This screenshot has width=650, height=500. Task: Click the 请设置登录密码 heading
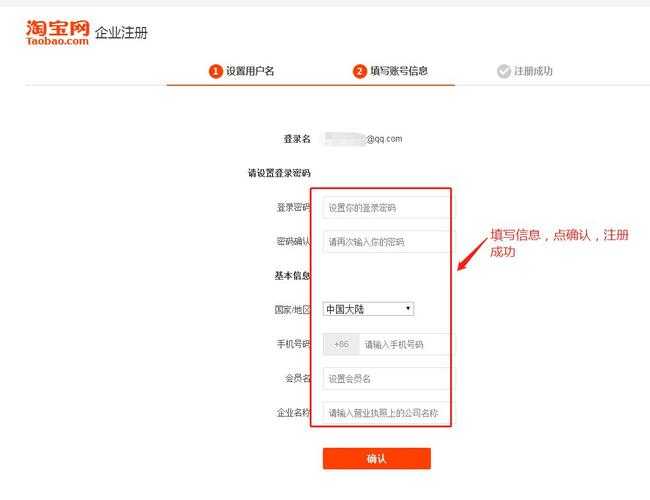(279, 173)
